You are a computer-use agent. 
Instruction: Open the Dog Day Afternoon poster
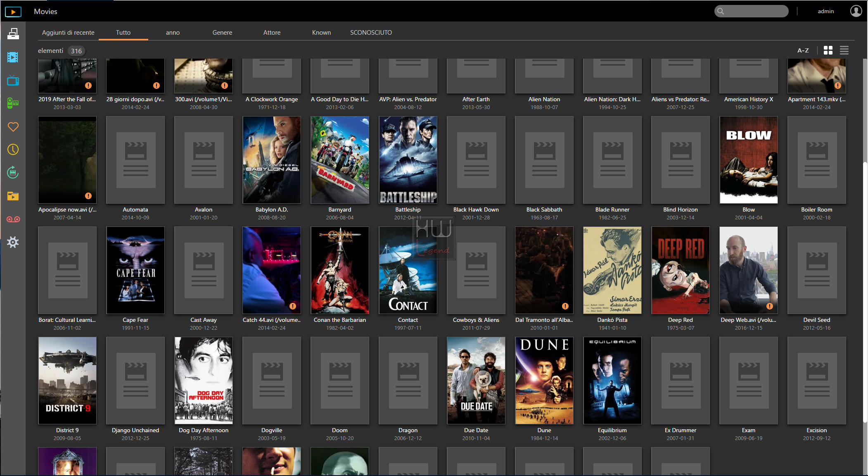[204, 381]
